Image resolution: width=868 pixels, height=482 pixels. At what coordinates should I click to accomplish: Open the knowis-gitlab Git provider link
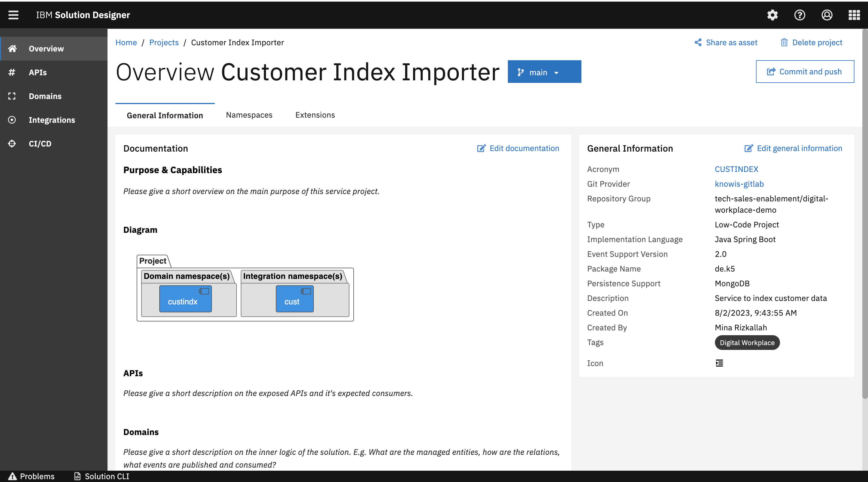739,184
